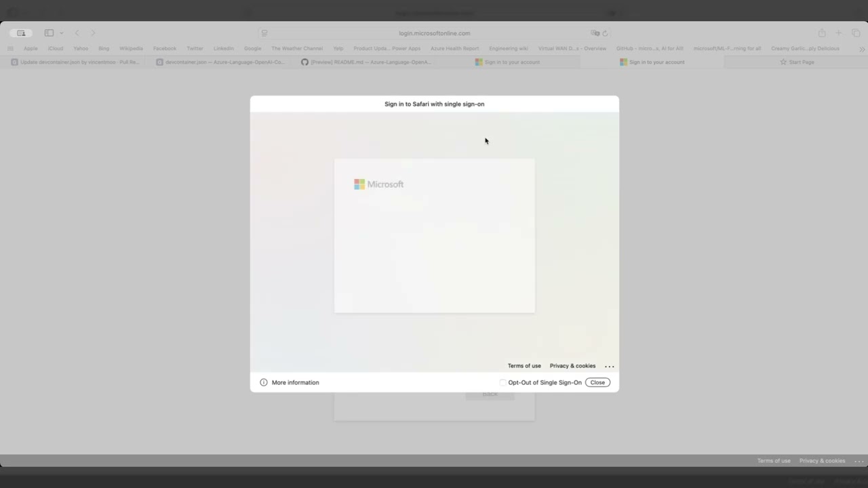Open Privacy & cookies link in dialog
This screenshot has height=488, width=868.
pyautogui.click(x=572, y=366)
